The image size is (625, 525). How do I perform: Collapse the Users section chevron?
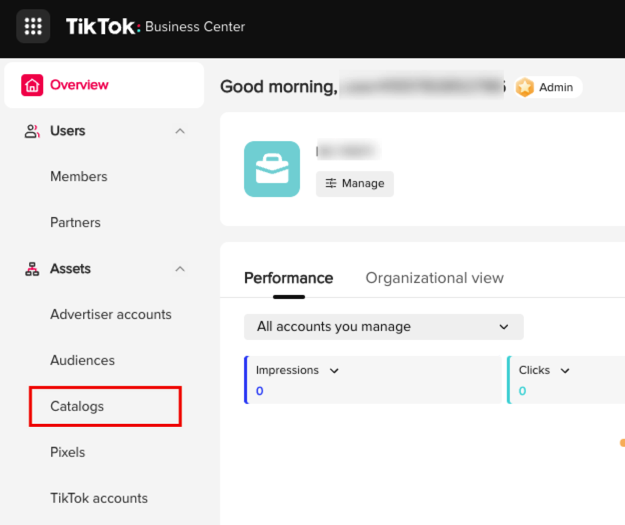point(180,131)
